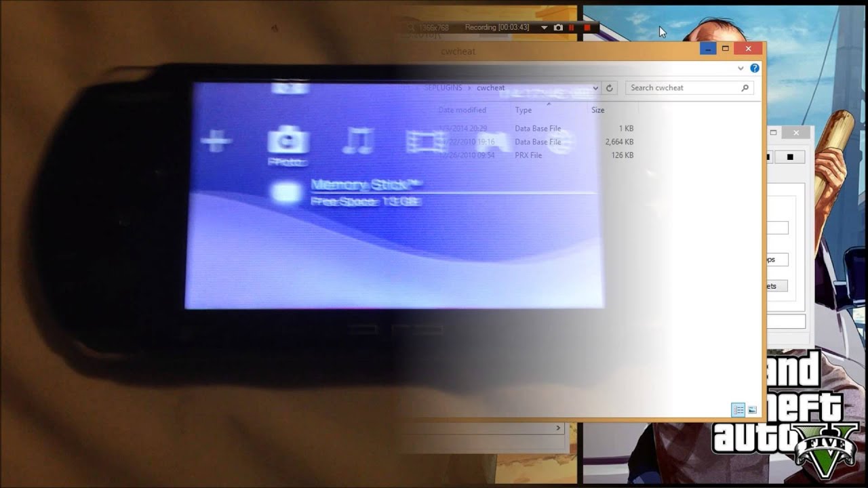868x488 pixels.
Task: Click the recorder screenshot camera icon
Action: tap(558, 28)
